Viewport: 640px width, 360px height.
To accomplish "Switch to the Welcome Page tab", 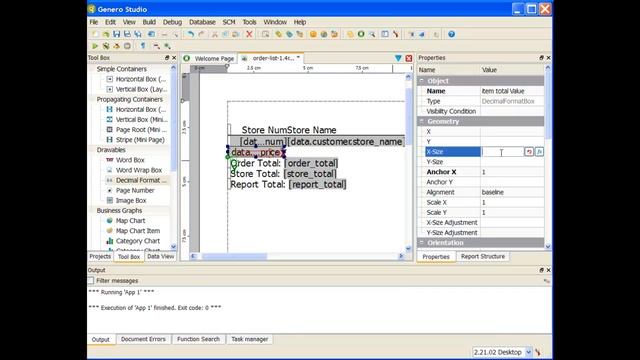I will coord(209,58).
